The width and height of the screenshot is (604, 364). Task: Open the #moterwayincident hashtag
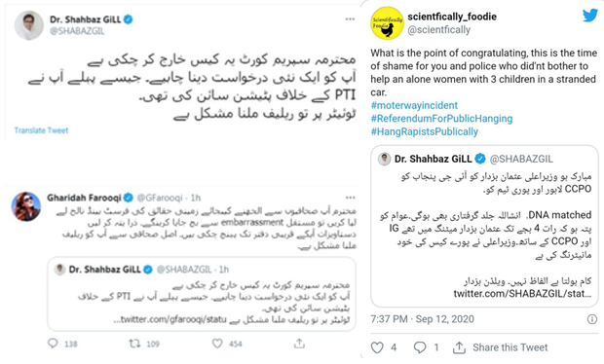414,105
